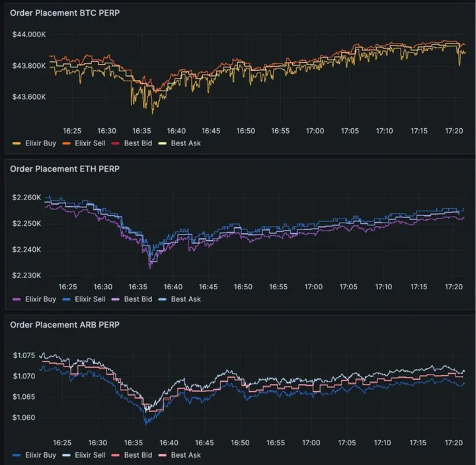Toggle Best Ask series in BTC PERP legend
Image resolution: width=476 pixels, height=465 pixels.
coord(186,143)
